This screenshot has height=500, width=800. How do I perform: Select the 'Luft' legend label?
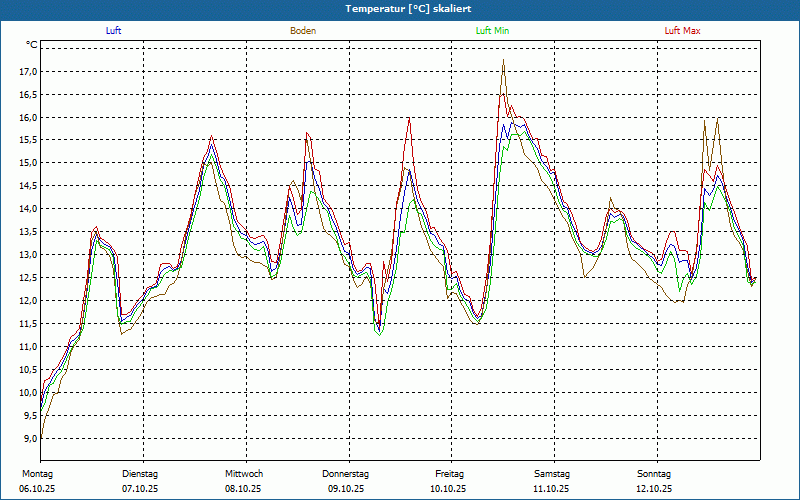[x=114, y=31]
